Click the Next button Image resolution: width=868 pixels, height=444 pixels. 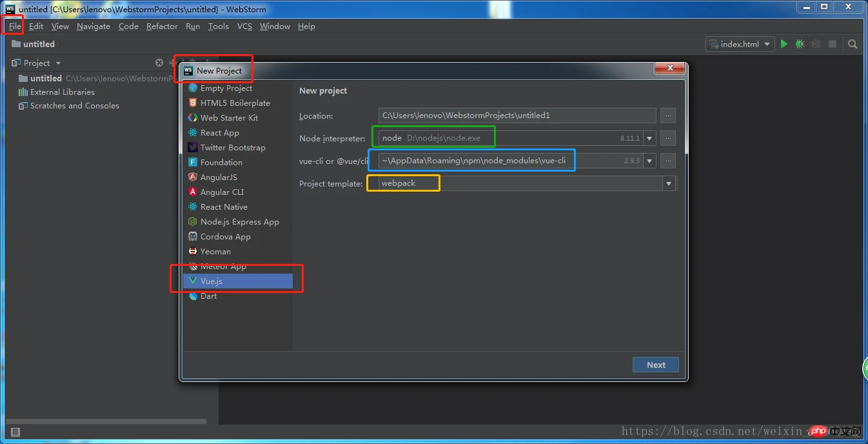coord(656,365)
